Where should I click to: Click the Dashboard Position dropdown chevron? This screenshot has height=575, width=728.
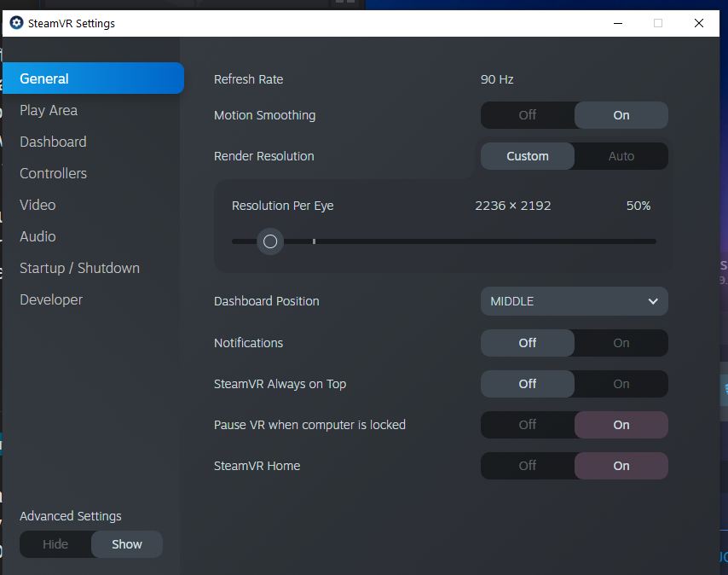653,301
